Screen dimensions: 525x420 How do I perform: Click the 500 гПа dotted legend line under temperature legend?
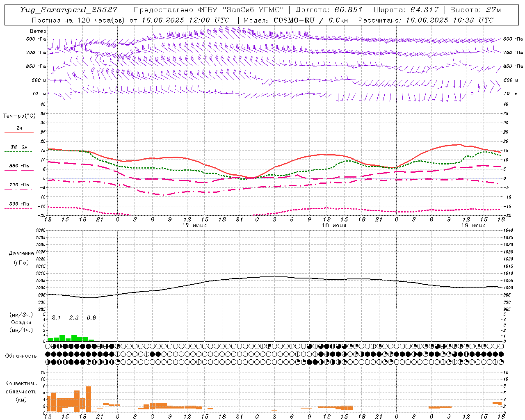(19, 208)
